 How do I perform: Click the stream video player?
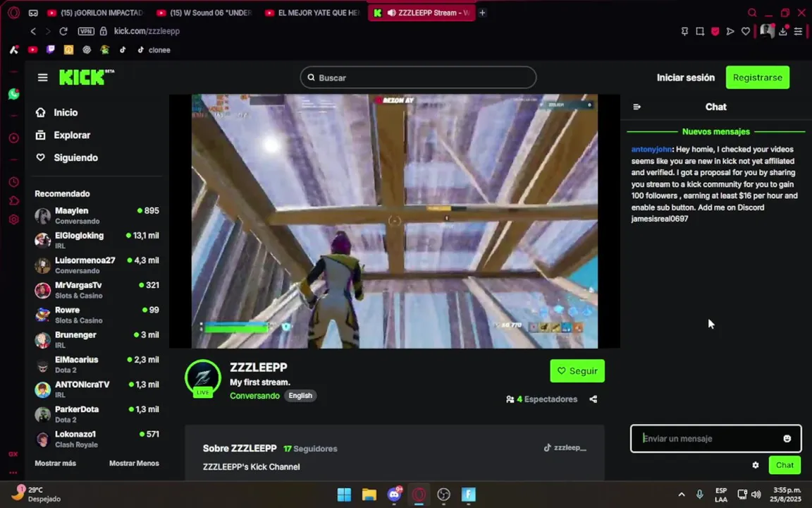point(395,222)
